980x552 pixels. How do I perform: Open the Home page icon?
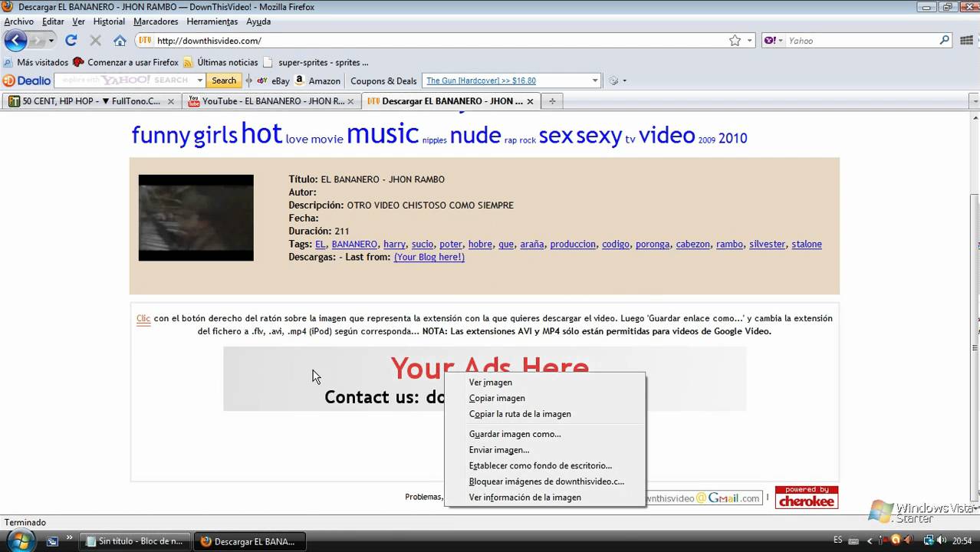(x=120, y=41)
